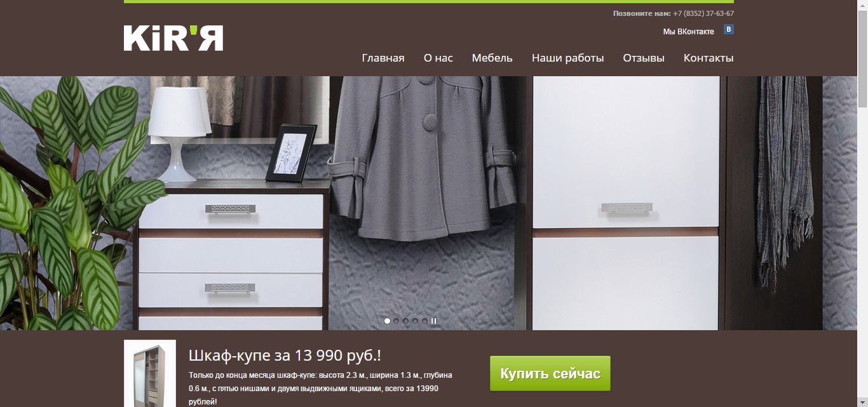Click the Позвоните нам: label
The width and height of the screenshot is (868, 407).
tap(642, 13)
